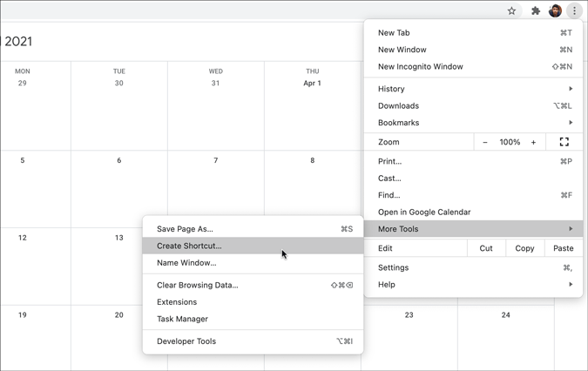Click Cut in the Edit row
This screenshot has height=371, width=588.
coord(486,248)
